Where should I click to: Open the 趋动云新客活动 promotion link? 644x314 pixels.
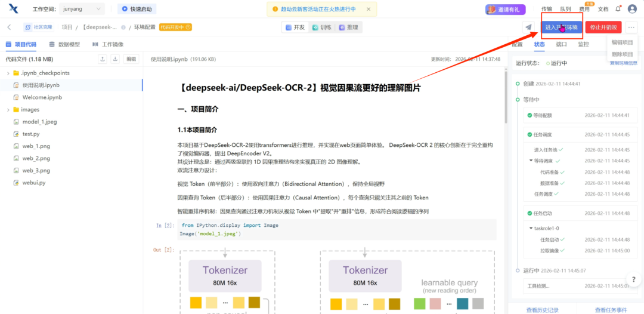tap(318, 8)
